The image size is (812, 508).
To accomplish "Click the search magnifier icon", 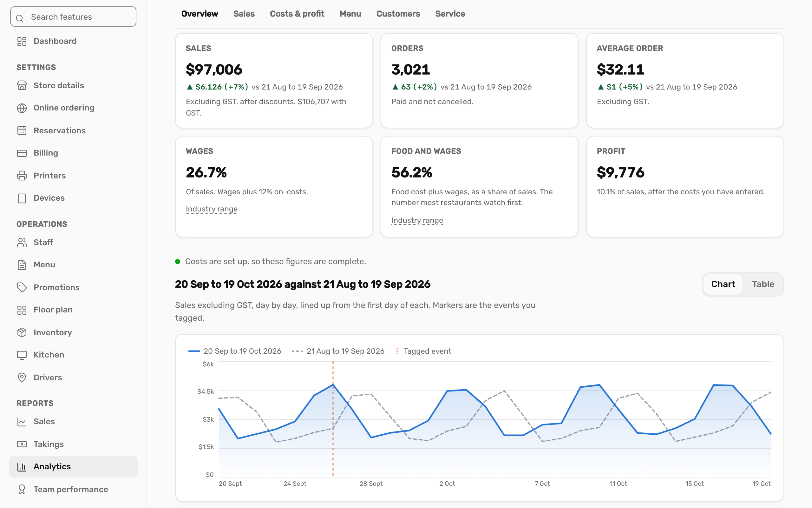I will pos(20,18).
